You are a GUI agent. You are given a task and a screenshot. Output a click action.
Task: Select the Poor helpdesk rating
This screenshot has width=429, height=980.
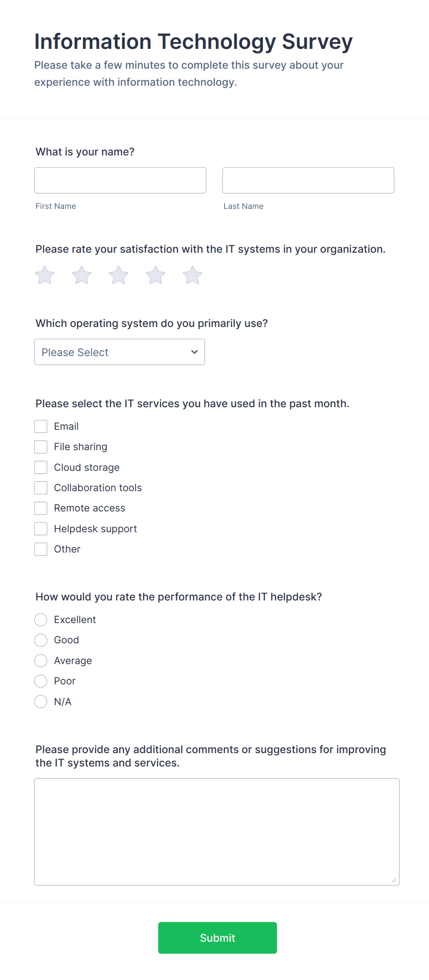click(41, 681)
